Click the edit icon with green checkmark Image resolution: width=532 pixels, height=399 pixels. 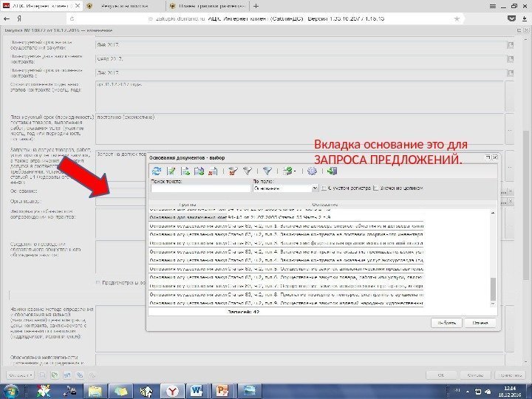tap(171, 171)
